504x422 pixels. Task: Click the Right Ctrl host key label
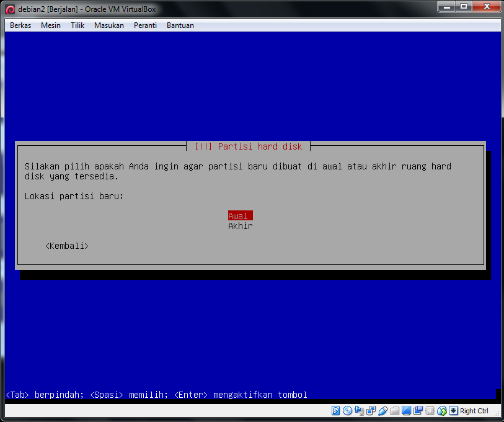pyautogui.click(x=474, y=411)
